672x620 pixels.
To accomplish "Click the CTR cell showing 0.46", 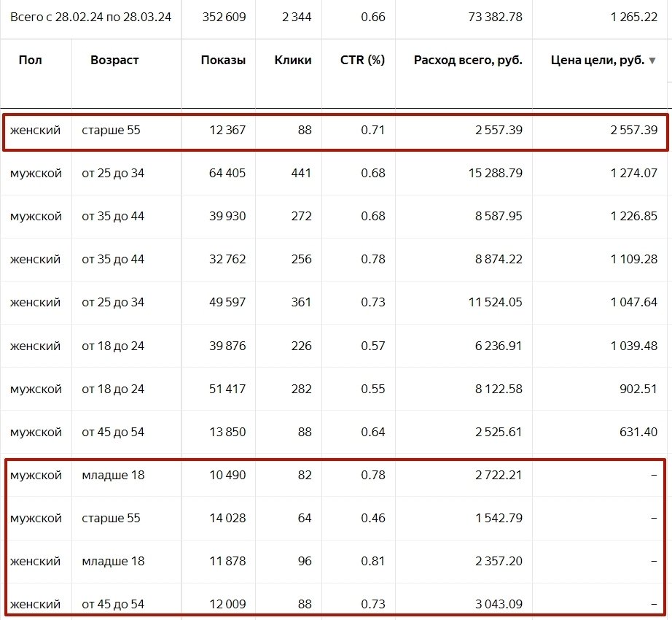I will tap(373, 518).
